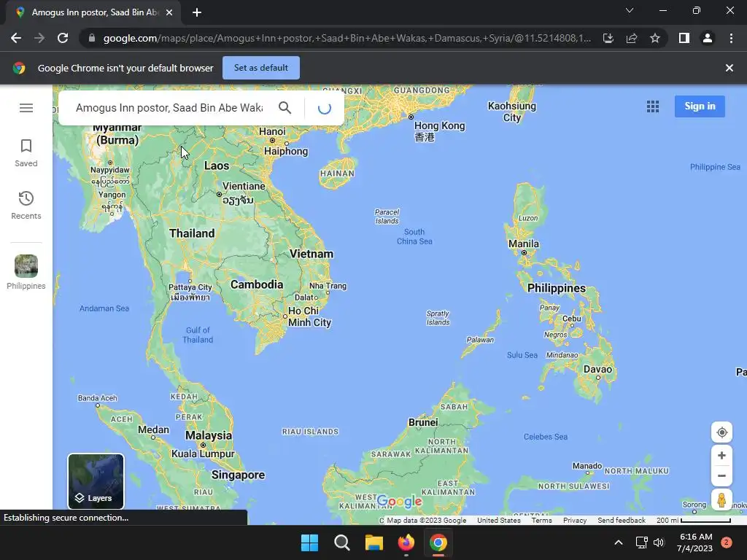Screen dimensions: 747x560
Task: Open Saved places in sidebar
Action: pyautogui.click(x=26, y=153)
